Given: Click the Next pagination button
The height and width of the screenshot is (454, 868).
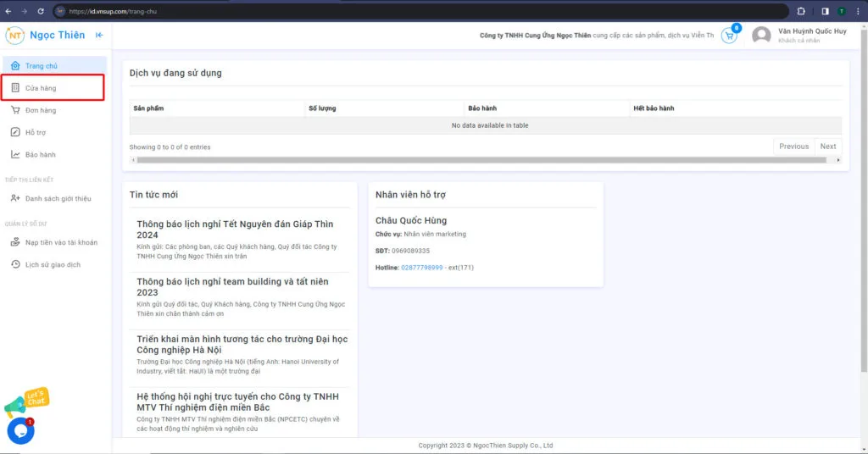Looking at the screenshot, I should click(828, 147).
